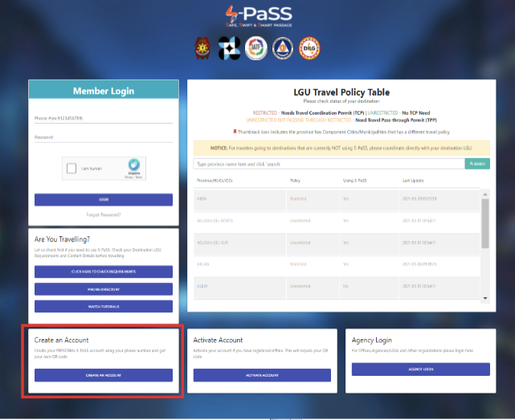Viewport: 515px width, 420px height.
Task: Click the LGU Travel Policy Table title
Action: tap(341, 92)
